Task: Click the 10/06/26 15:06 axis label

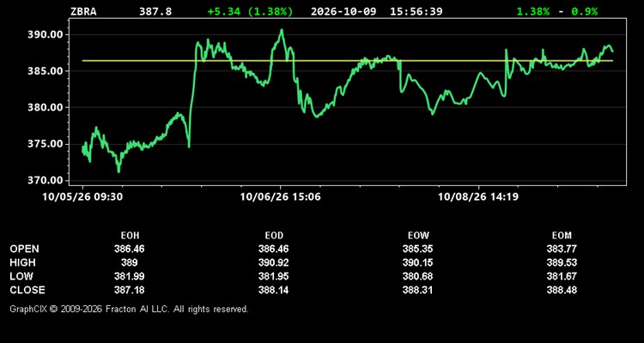Action: pyautogui.click(x=281, y=197)
